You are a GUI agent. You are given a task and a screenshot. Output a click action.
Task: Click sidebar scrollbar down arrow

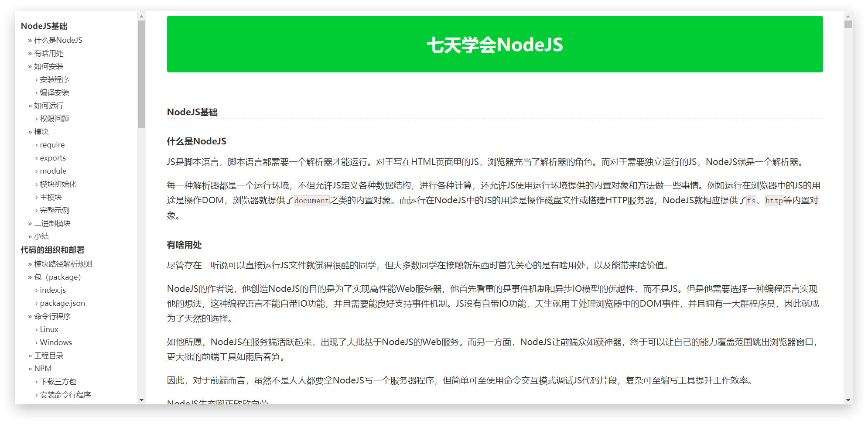pos(141,400)
